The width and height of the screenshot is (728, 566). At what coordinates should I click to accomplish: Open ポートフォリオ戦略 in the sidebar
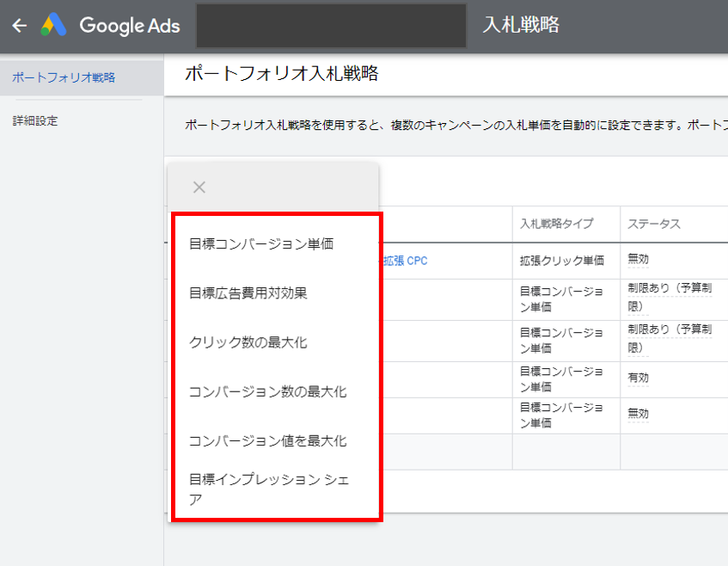pos(64,77)
